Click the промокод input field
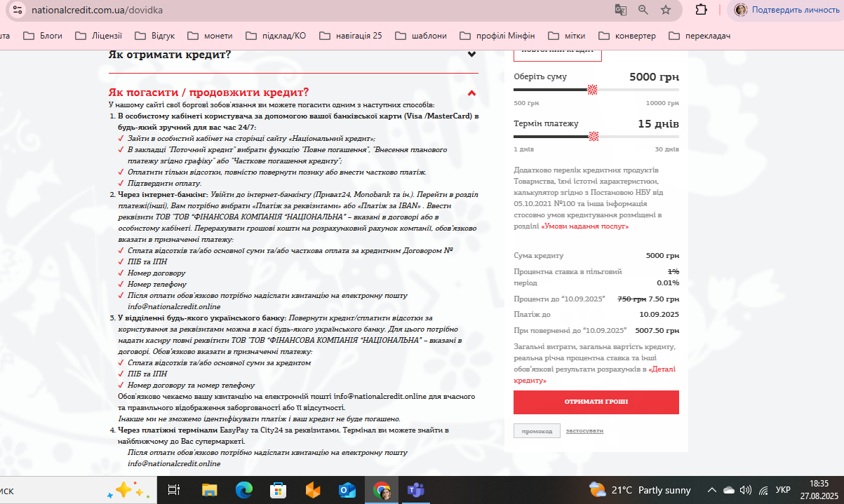The image size is (844, 504). (x=537, y=430)
